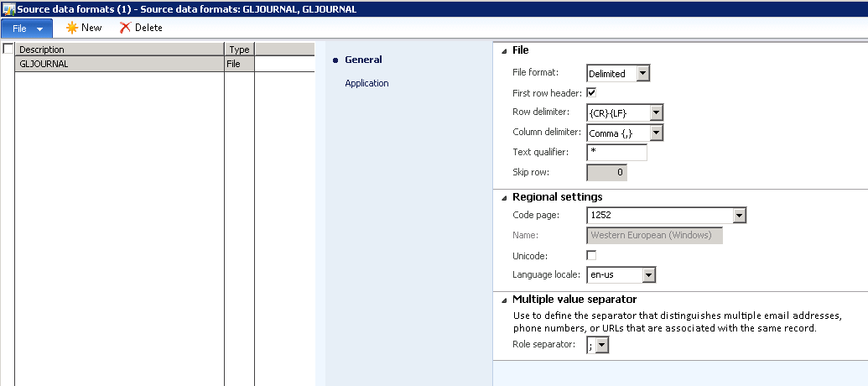This screenshot has height=386, width=868.
Task: Click the New record star icon
Action: click(x=73, y=28)
